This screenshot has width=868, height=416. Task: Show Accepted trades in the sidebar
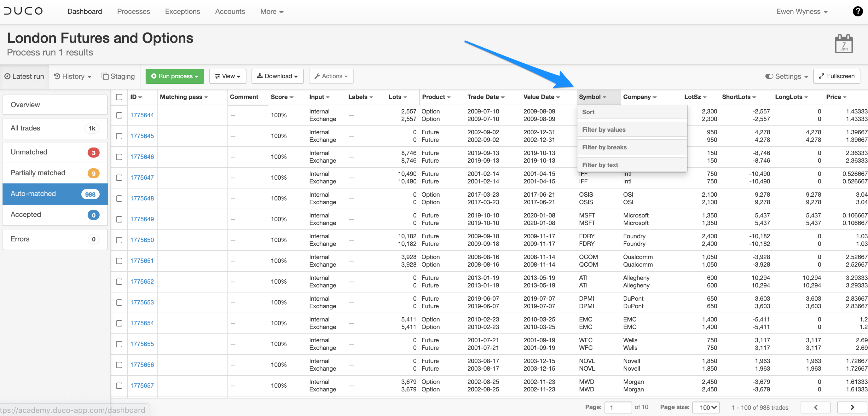(x=55, y=215)
